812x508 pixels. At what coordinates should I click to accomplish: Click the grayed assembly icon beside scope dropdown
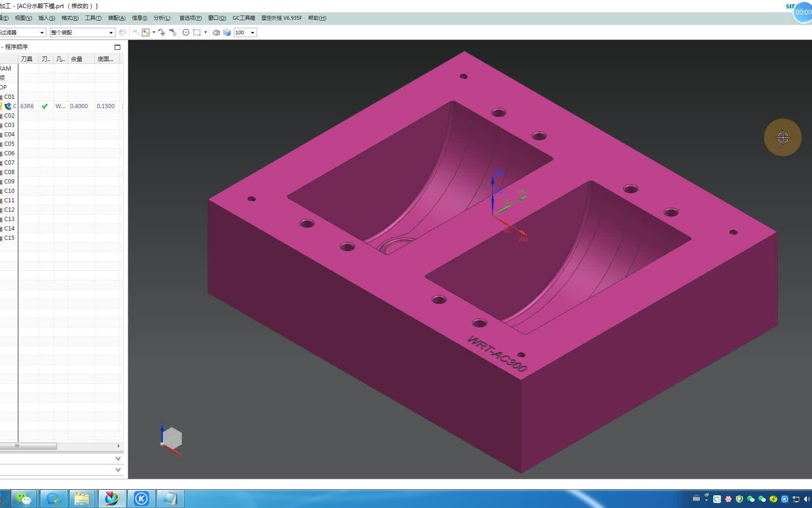click(123, 32)
